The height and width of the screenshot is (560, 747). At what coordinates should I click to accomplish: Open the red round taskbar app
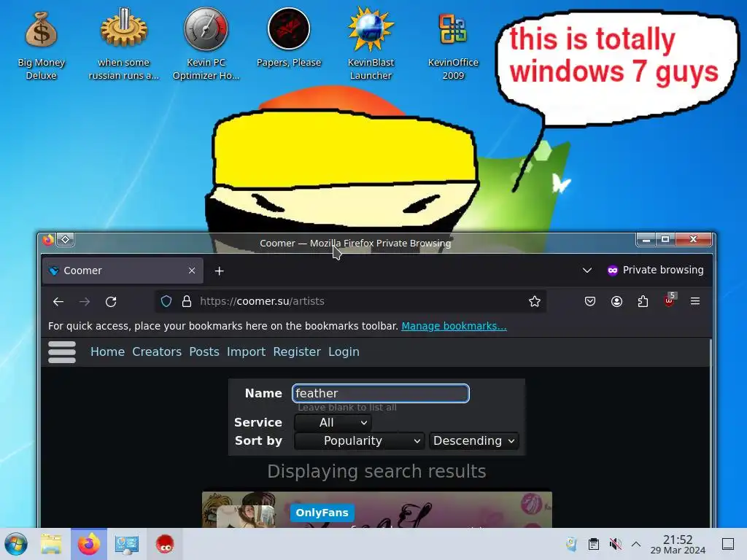pos(165,544)
